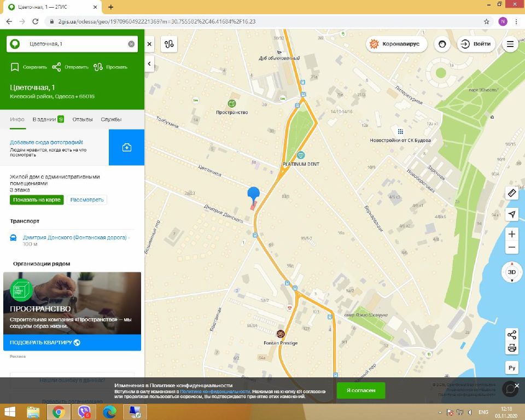Click Добавьте сюда фотографий! link

(46, 142)
